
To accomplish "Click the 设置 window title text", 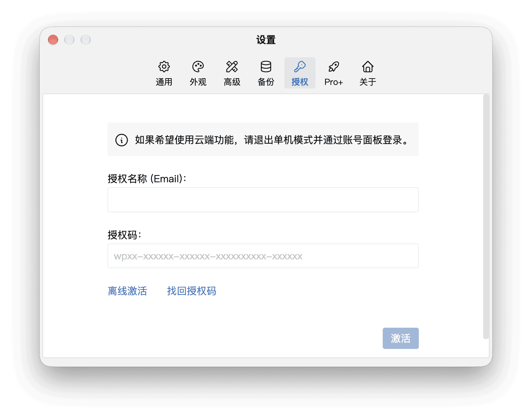I will [x=266, y=40].
